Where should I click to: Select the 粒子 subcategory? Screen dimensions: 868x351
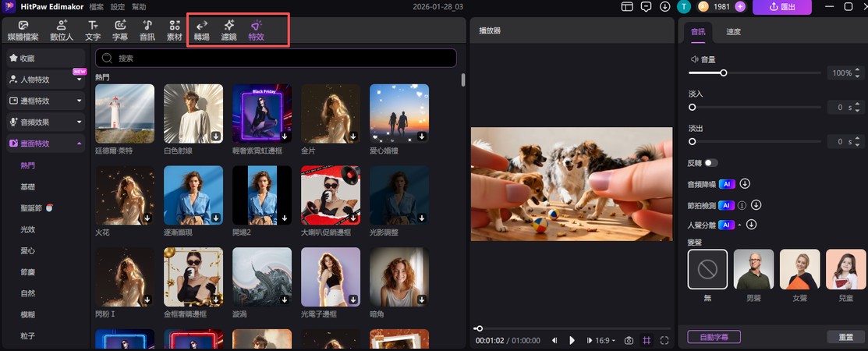pos(27,335)
